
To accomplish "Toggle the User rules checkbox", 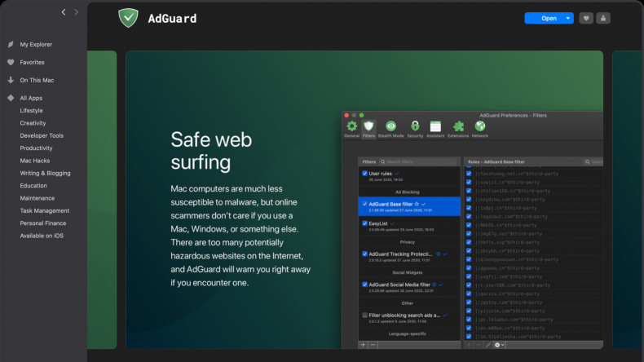I will pos(364,174).
